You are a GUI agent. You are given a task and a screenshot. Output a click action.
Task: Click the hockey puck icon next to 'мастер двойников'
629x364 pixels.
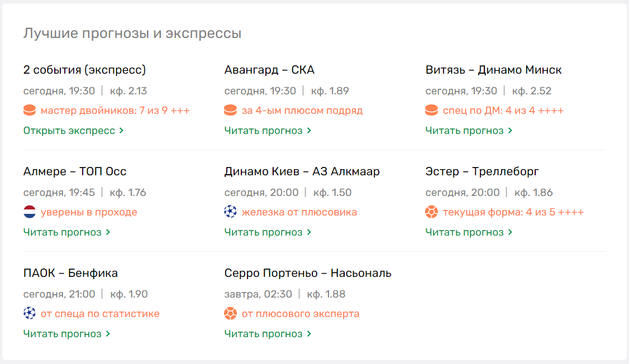click(29, 110)
